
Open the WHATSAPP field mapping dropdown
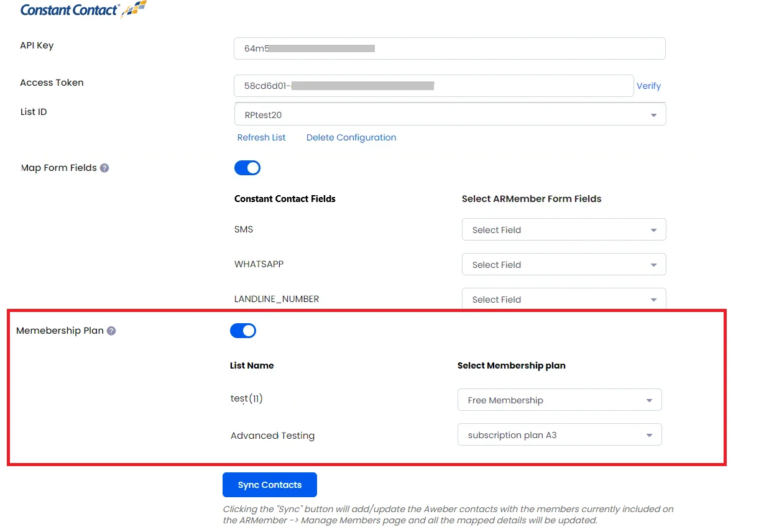564,264
